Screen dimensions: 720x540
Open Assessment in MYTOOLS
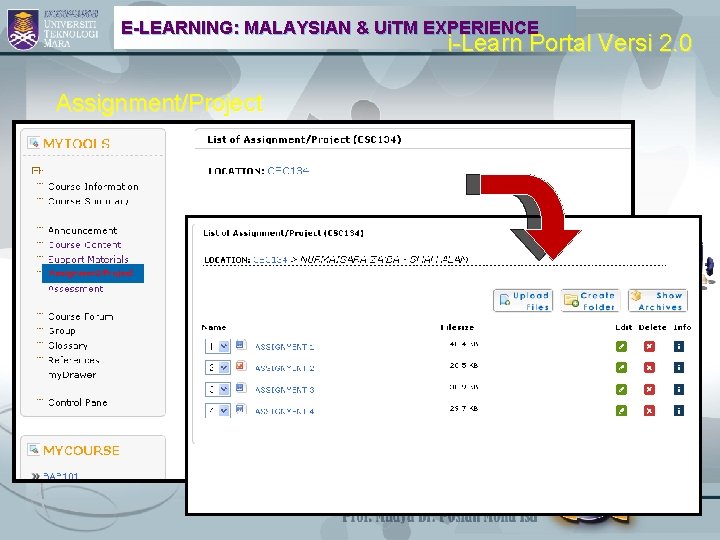pyautogui.click(x=76, y=289)
